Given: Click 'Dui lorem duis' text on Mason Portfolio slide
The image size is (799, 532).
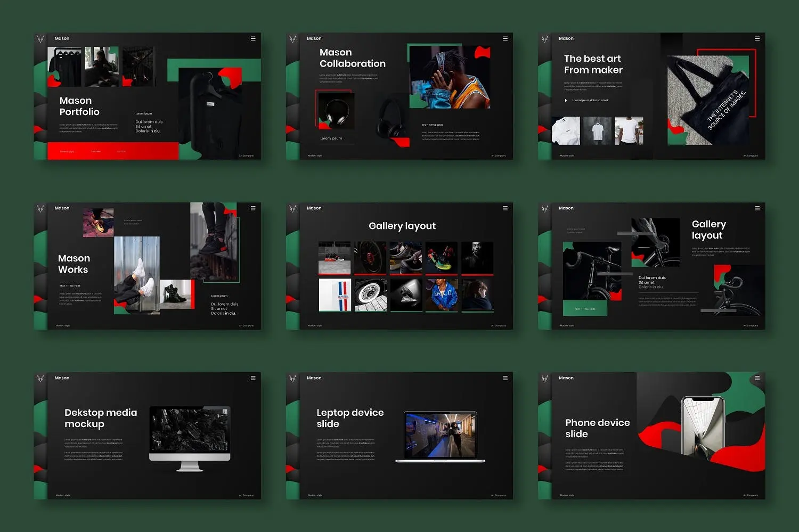Looking at the screenshot, I should point(149,122).
